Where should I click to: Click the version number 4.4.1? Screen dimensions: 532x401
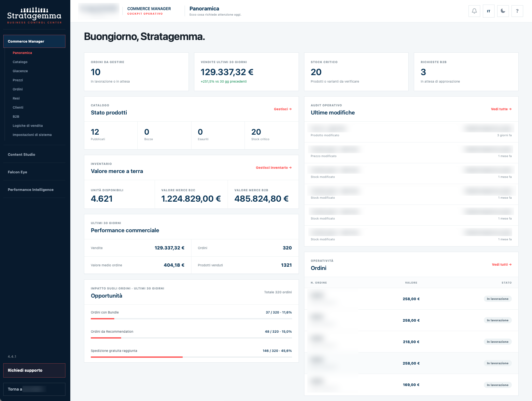12,357
